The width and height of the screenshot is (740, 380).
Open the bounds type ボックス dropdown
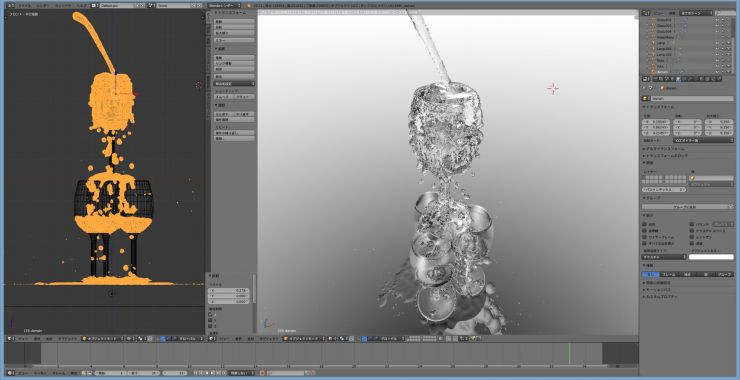tap(723, 225)
